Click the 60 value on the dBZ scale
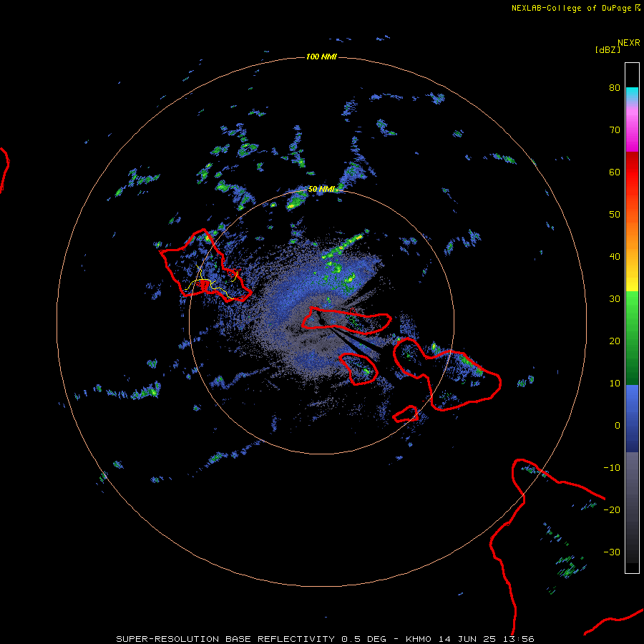 [x=615, y=172]
